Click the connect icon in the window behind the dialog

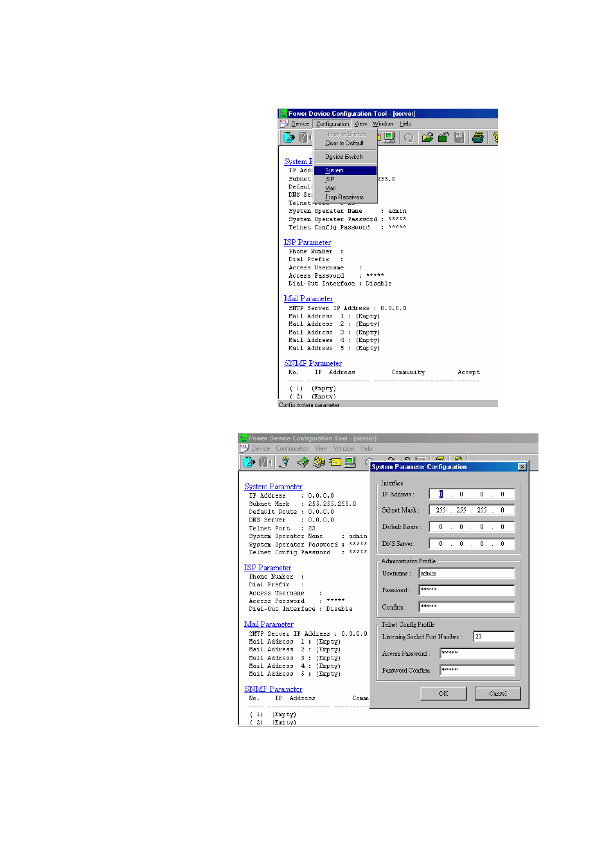[x=249, y=462]
